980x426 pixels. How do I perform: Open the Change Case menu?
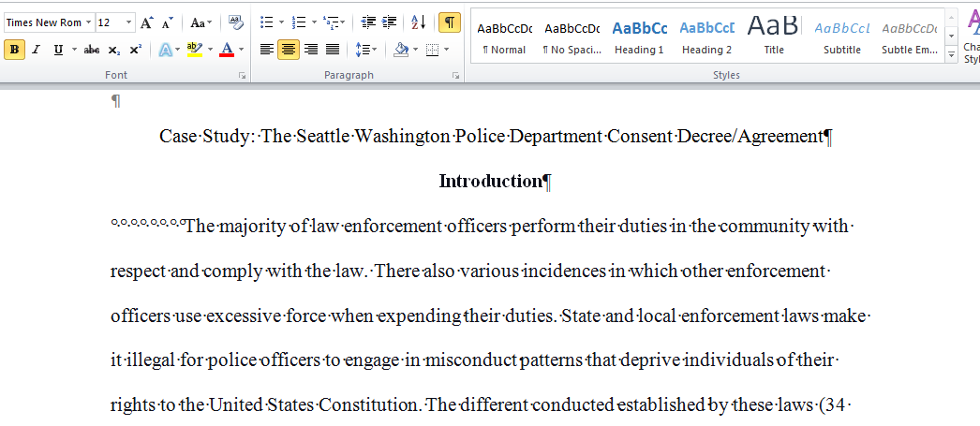200,23
